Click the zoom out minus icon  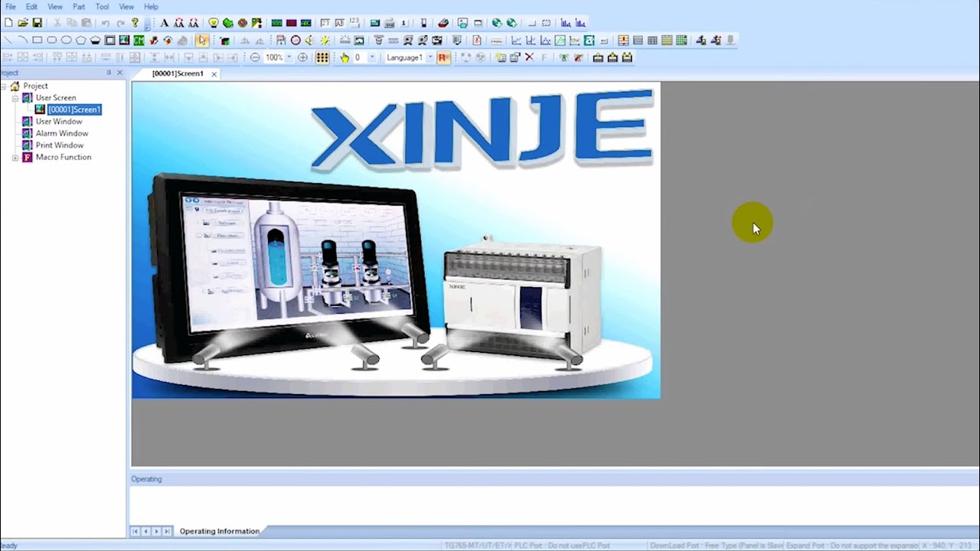tap(255, 57)
